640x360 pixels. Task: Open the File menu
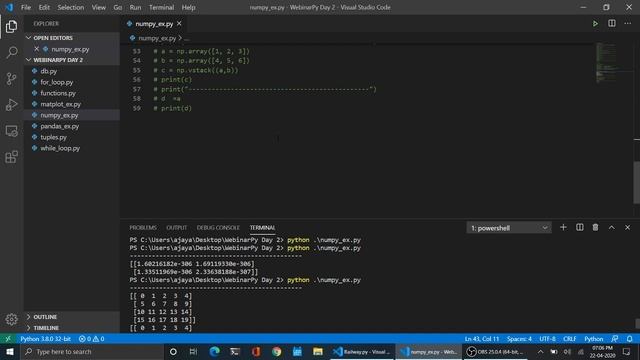(x=26, y=7)
